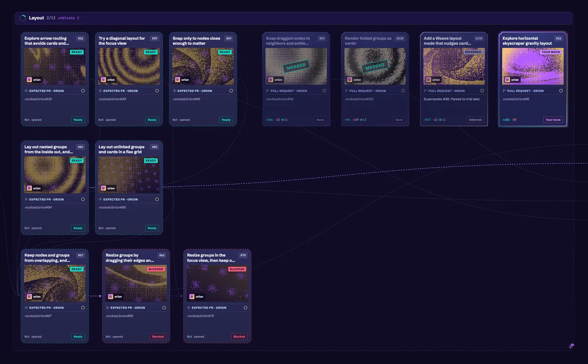Screen dimensions: 588x364
Task: Click orion avatar on skyscraper gravity card #16
Action: [508, 80]
